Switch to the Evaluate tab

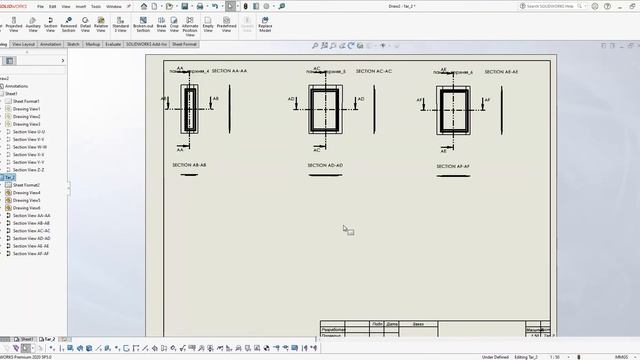tap(113, 44)
